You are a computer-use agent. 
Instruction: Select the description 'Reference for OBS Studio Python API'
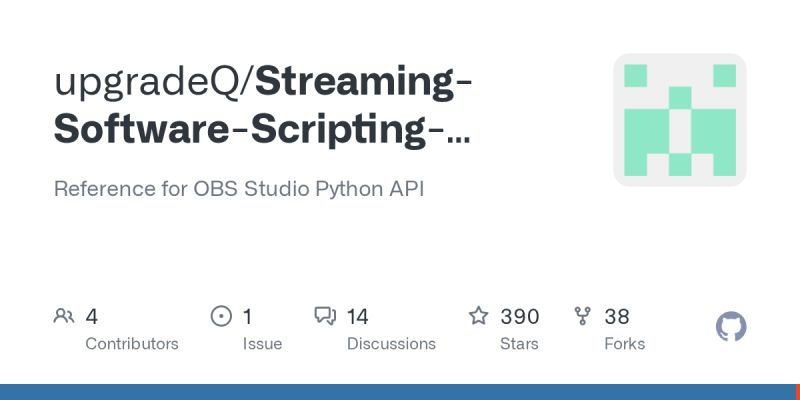click(239, 189)
